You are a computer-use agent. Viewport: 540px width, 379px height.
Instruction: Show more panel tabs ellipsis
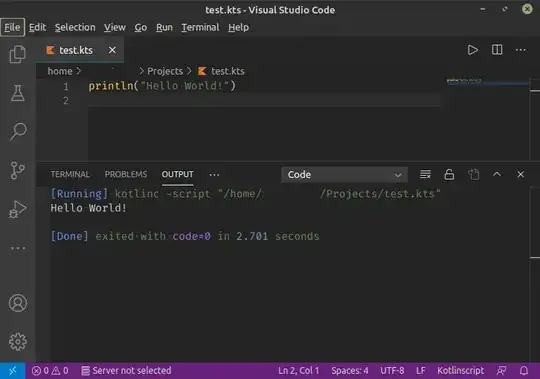click(x=214, y=175)
